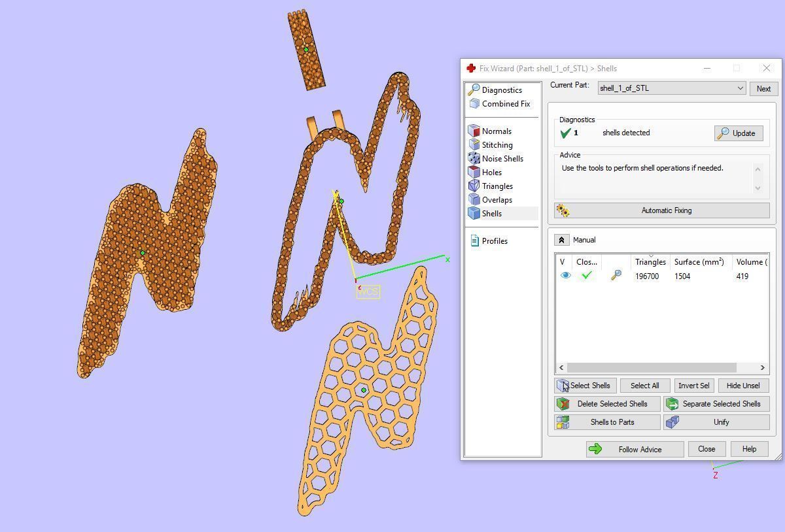Click the V column header
The height and width of the screenshot is (532, 785).
coord(564,262)
